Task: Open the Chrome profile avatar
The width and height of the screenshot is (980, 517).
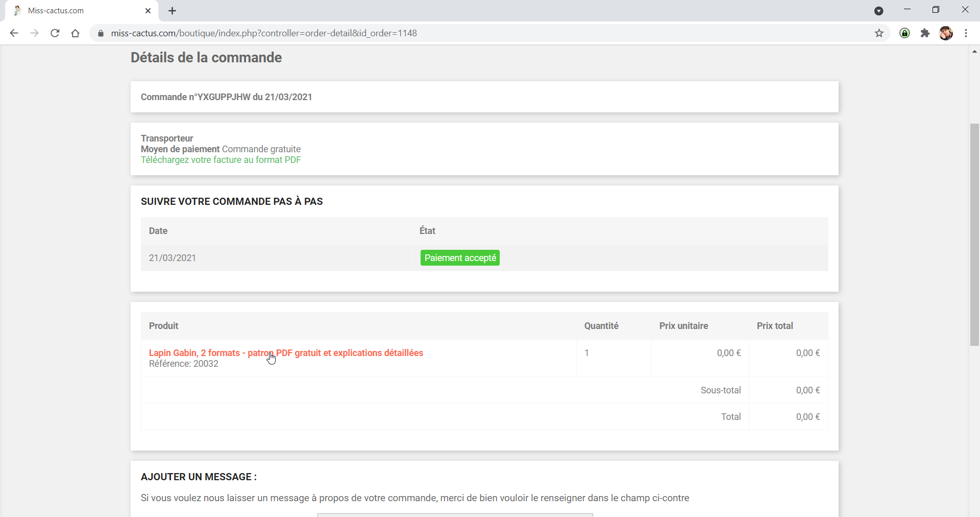Action: pyautogui.click(x=946, y=33)
